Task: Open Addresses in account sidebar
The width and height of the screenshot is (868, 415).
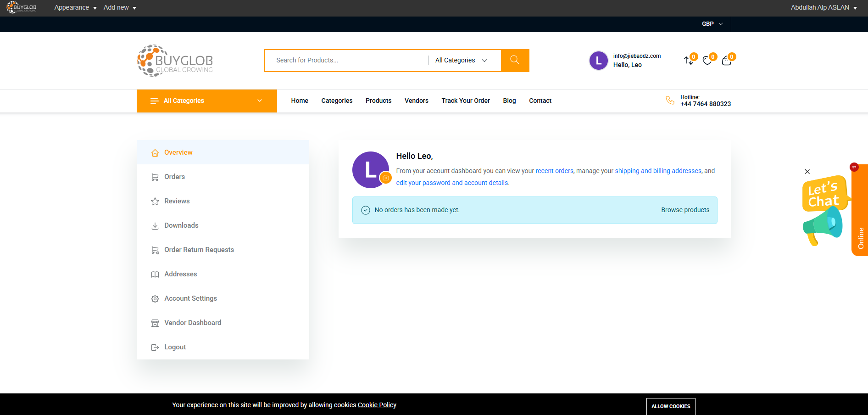Action: pos(223,274)
